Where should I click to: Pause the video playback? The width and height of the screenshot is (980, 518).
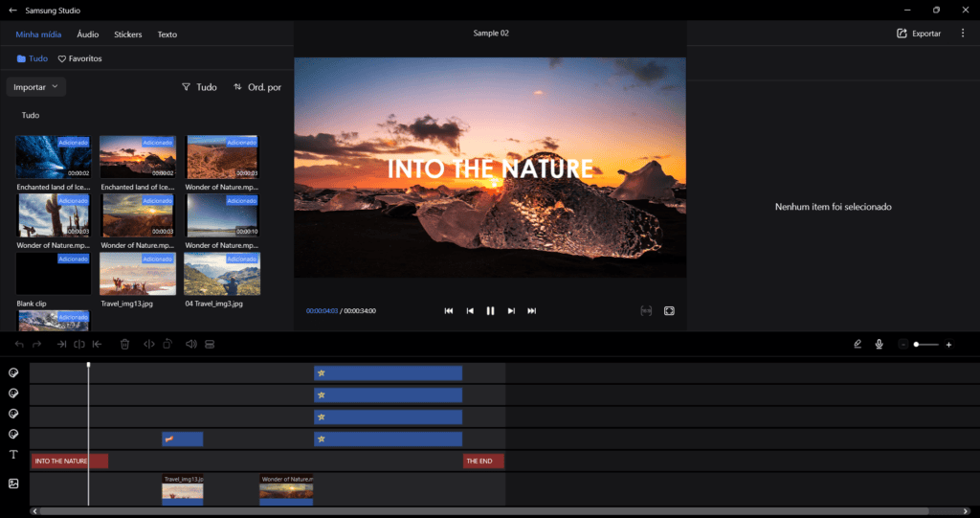coord(490,310)
